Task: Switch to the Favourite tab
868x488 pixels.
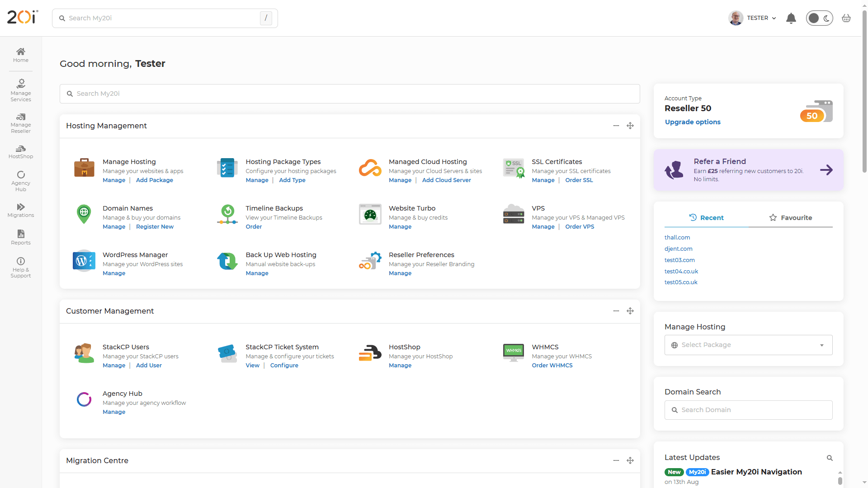Action: click(790, 217)
